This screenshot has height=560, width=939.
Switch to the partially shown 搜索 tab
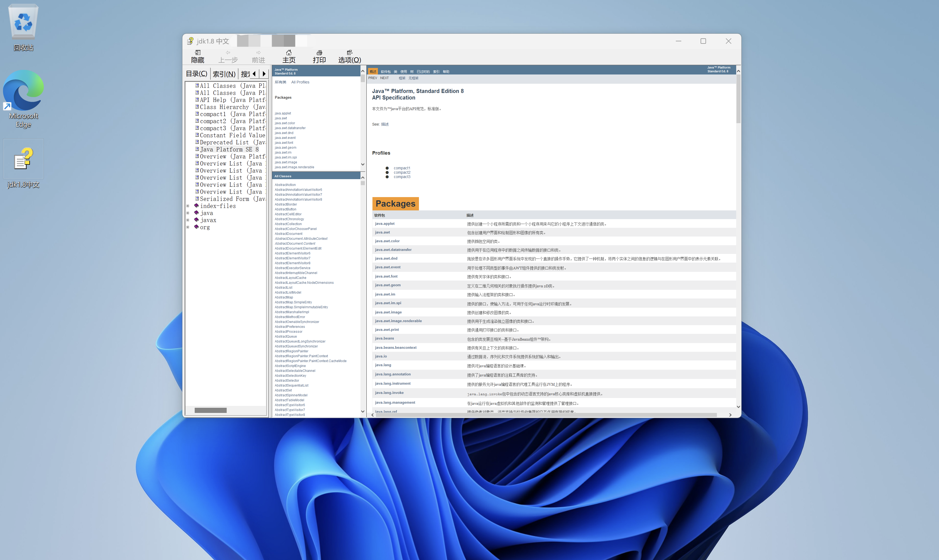click(x=245, y=74)
